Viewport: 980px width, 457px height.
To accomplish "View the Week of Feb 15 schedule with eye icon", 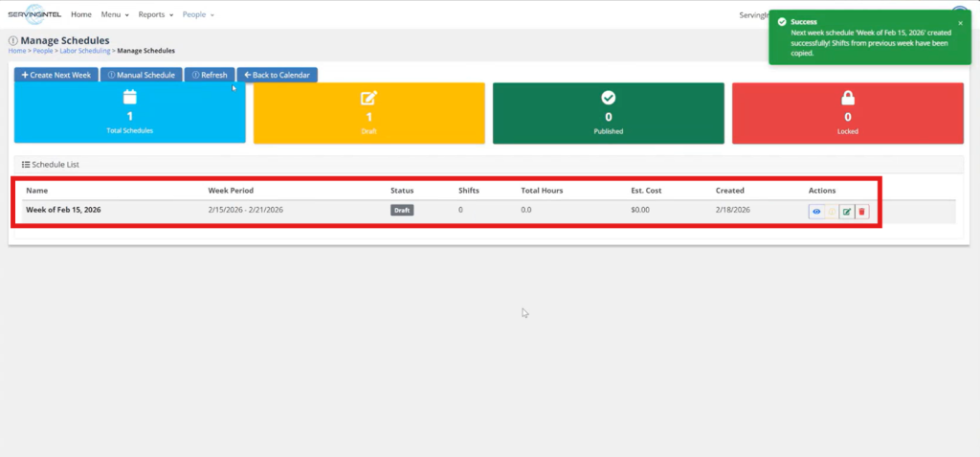I will (x=816, y=212).
